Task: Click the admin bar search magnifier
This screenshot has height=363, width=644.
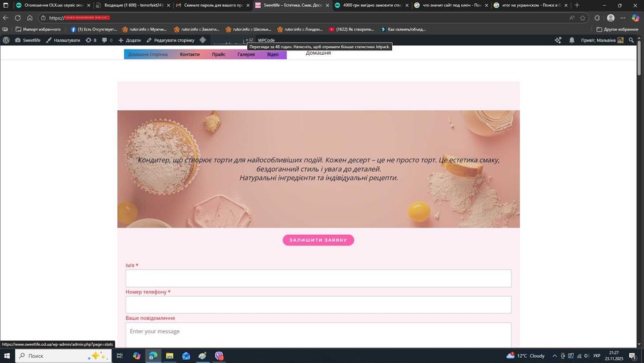Action: pyautogui.click(x=631, y=40)
